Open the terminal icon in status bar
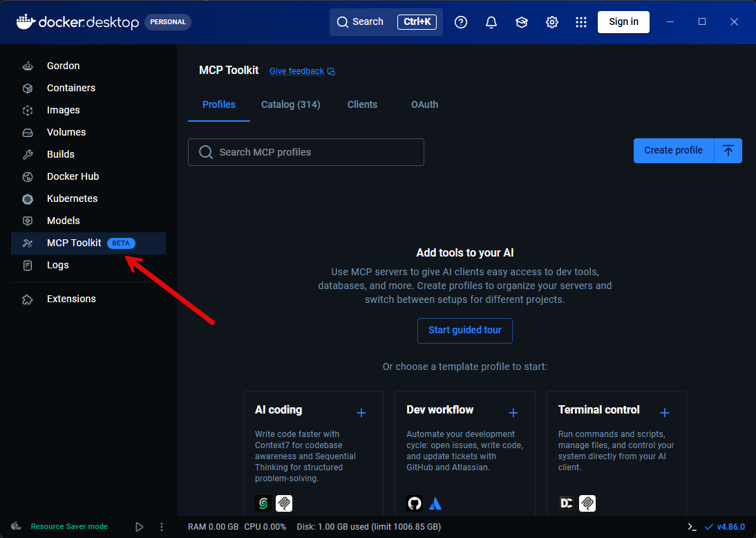 (x=692, y=527)
